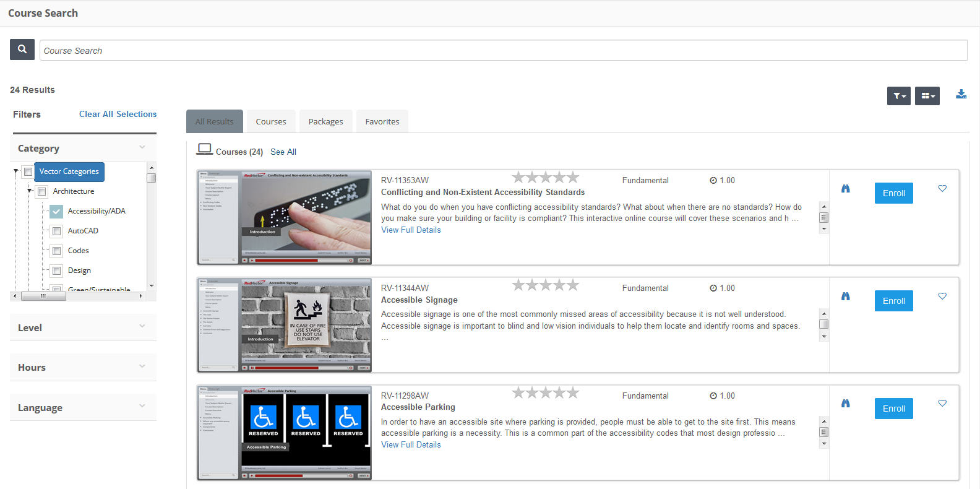Click the download results icon
The image size is (980, 489).
961,94
